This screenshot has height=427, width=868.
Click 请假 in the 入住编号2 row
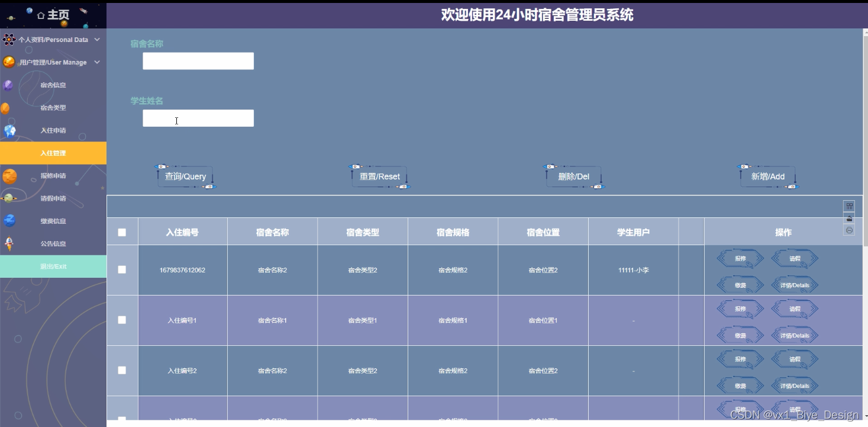[795, 359]
